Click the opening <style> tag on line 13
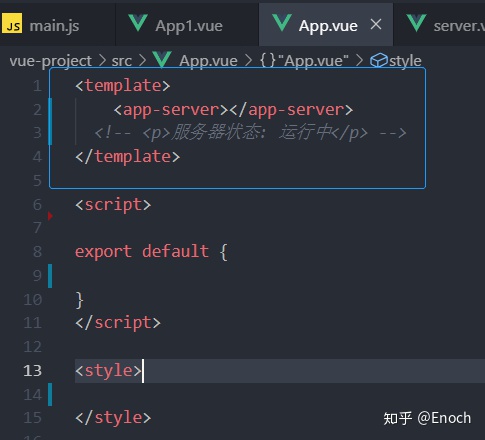Image resolution: width=485 pixels, height=440 pixels. click(108, 371)
